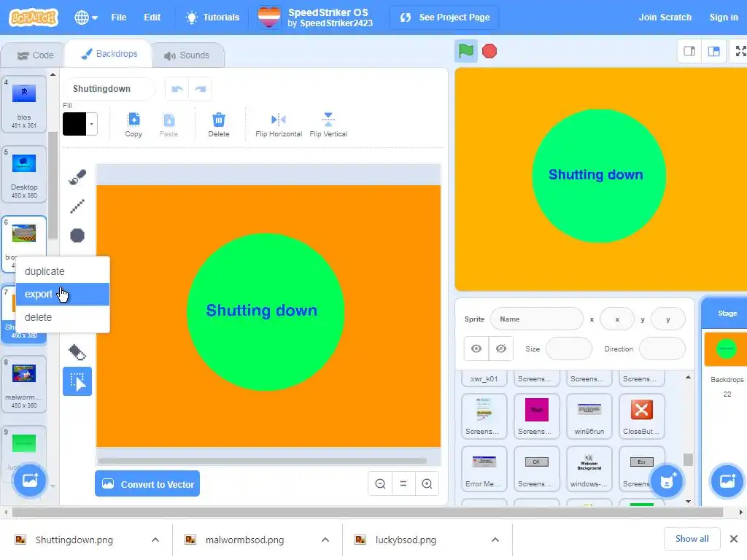
Task: Open Tutorials
Action: (x=212, y=17)
